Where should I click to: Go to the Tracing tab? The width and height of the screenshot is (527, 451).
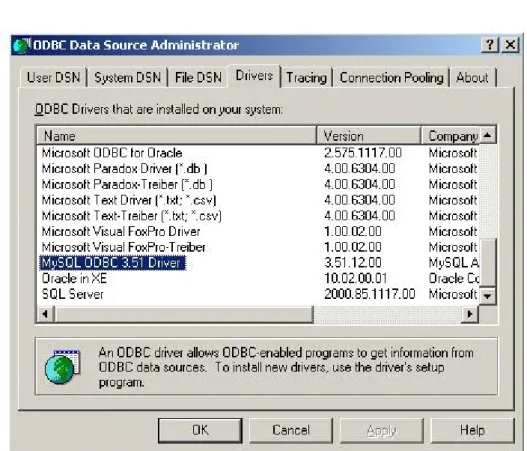(x=306, y=78)
